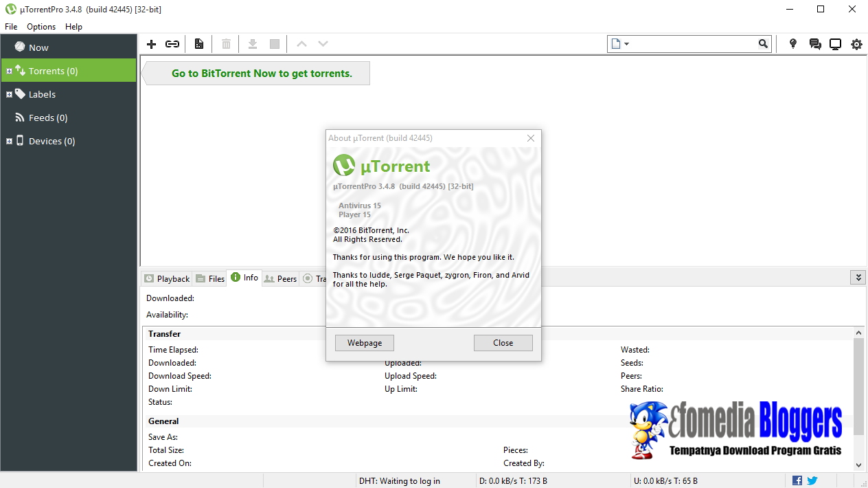Screen dimensions: 868x488
Task: Click the Add Torrent plus icon
Action: tap(152, 44)
